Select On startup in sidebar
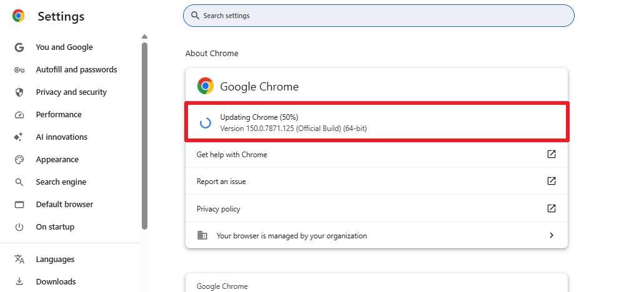 click(x=55, y=226)
